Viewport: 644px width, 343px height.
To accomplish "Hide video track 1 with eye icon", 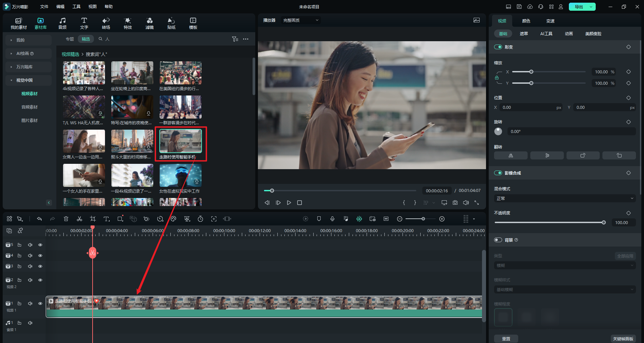I will click(x=40, y=303).
